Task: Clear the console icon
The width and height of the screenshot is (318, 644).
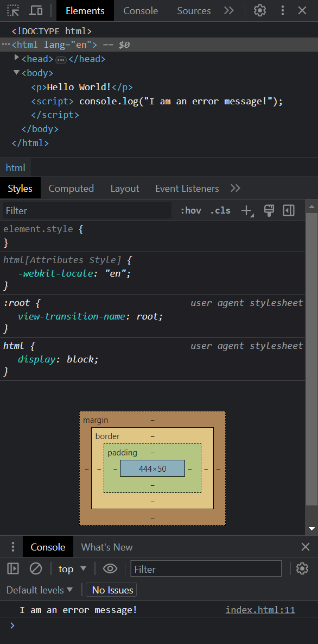Action: point(36,569)
